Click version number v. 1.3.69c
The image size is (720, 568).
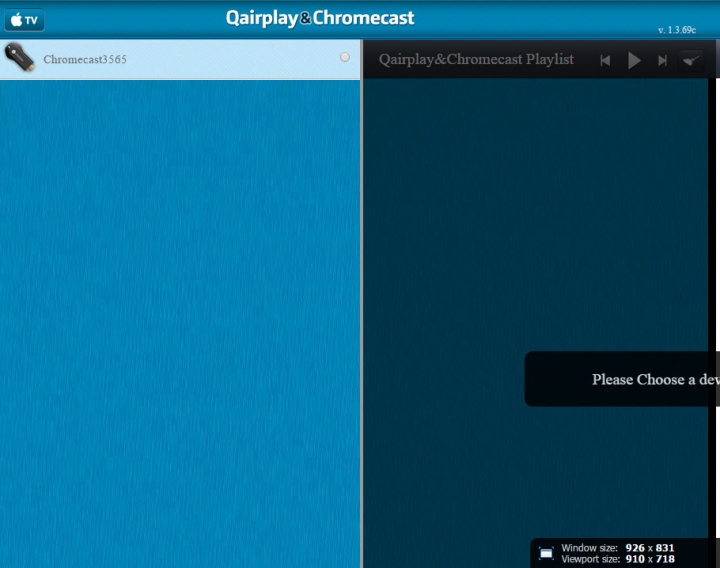pos(677,30)
